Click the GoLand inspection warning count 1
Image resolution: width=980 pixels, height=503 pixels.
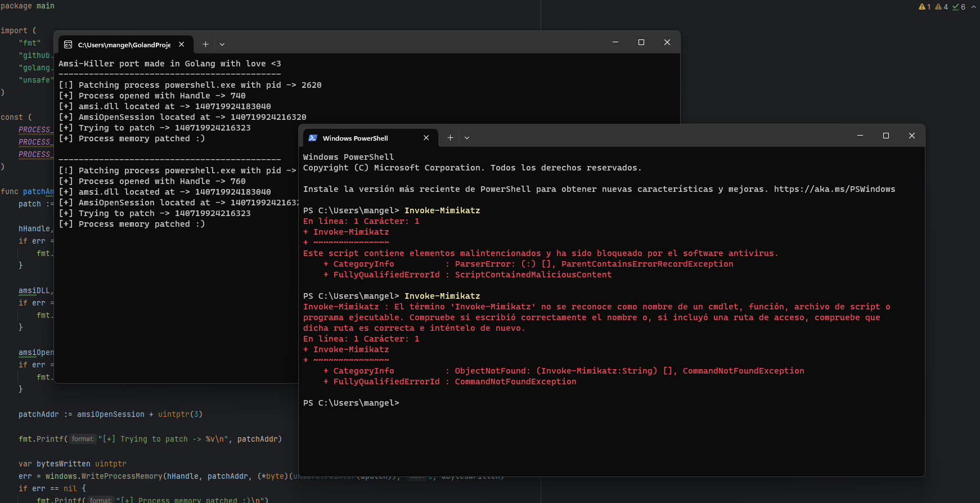pyautogui.click(x=924, y=7)
